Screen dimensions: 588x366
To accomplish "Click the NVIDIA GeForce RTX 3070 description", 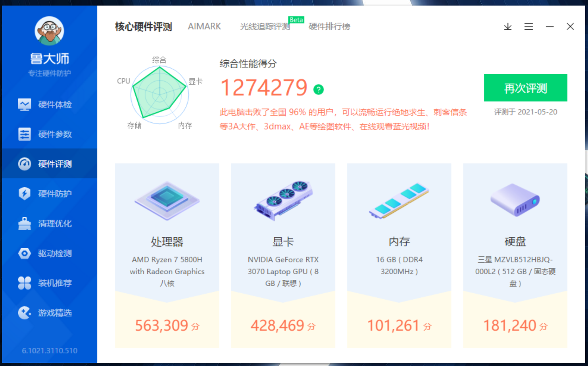I will point(283,272).
